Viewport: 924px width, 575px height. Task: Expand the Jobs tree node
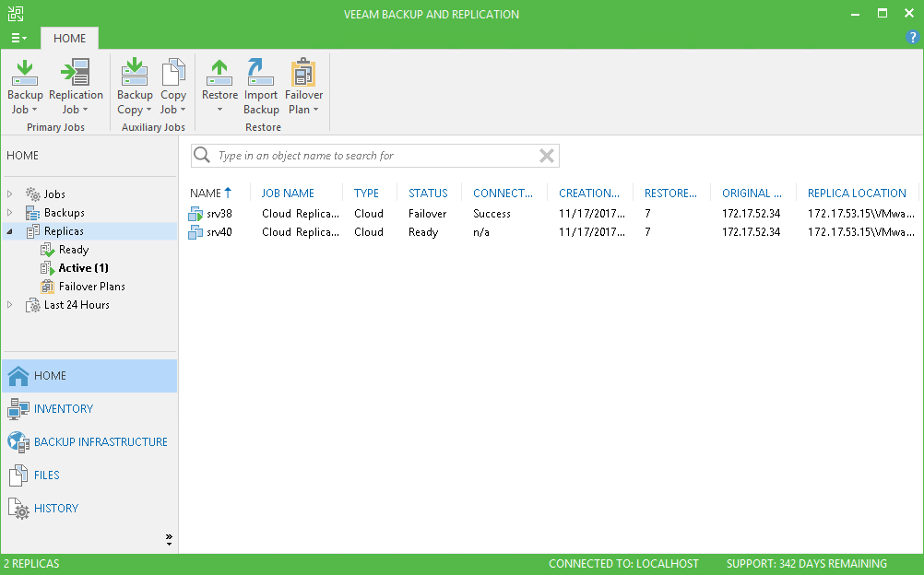(x=9, y=194)
